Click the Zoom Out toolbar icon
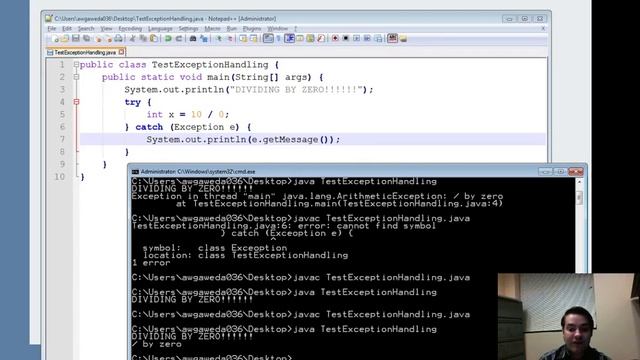Screen dimensions: 640x360 click(x=230, y=39)
